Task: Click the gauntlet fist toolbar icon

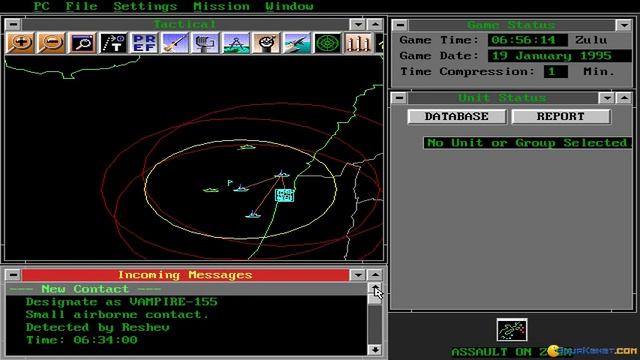Action: point(205,43)
